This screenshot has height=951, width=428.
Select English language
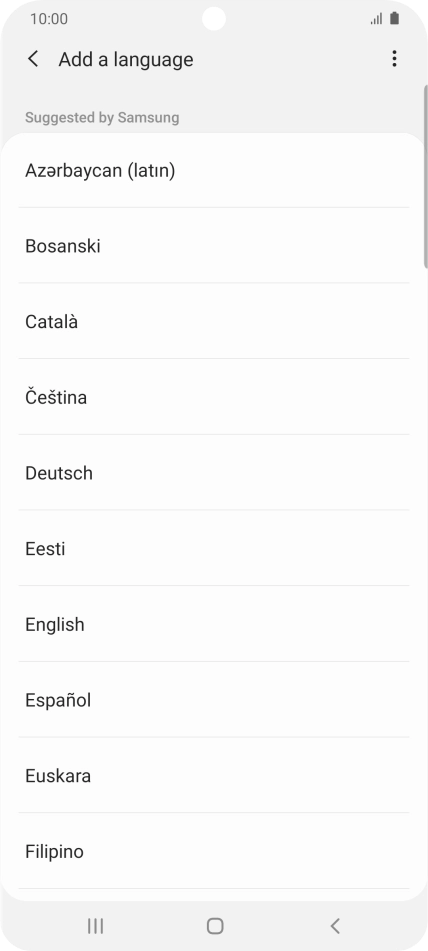[214, 624]
